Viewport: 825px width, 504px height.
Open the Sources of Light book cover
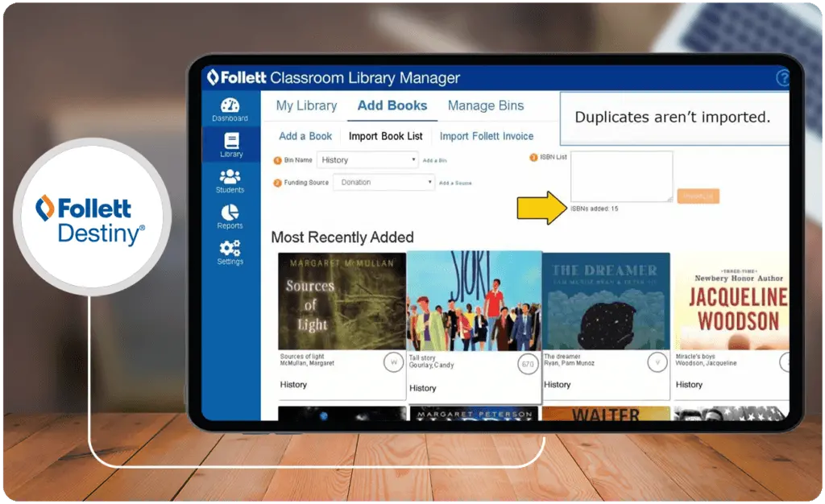coord(342,301)
